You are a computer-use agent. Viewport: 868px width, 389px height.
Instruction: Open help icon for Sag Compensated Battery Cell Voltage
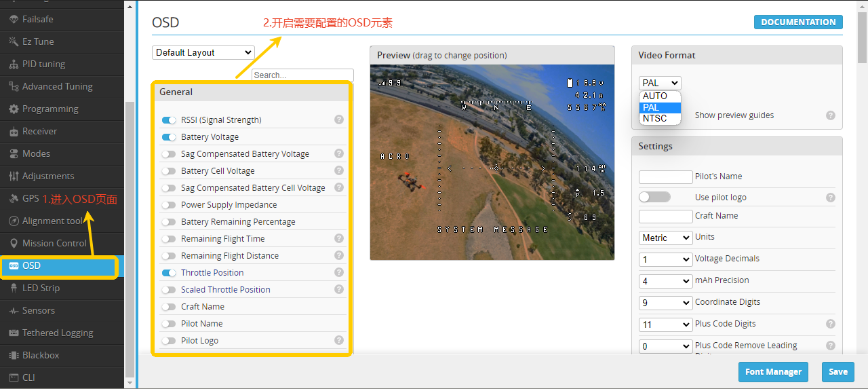click(339, 187)
